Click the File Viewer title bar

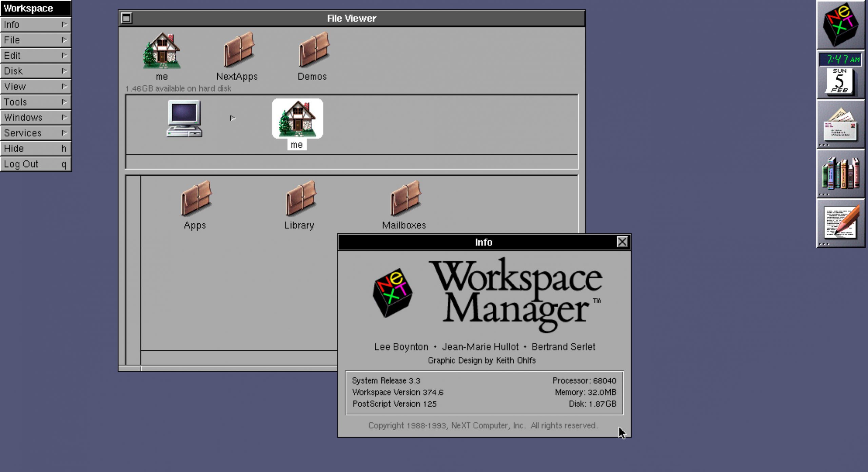[352, 18]
